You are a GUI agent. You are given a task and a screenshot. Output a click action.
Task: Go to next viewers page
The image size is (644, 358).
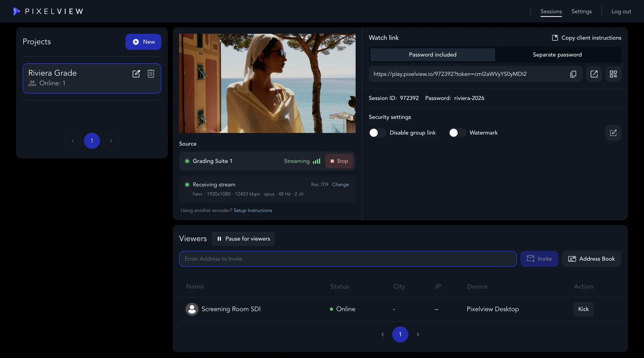pos(418,335)
